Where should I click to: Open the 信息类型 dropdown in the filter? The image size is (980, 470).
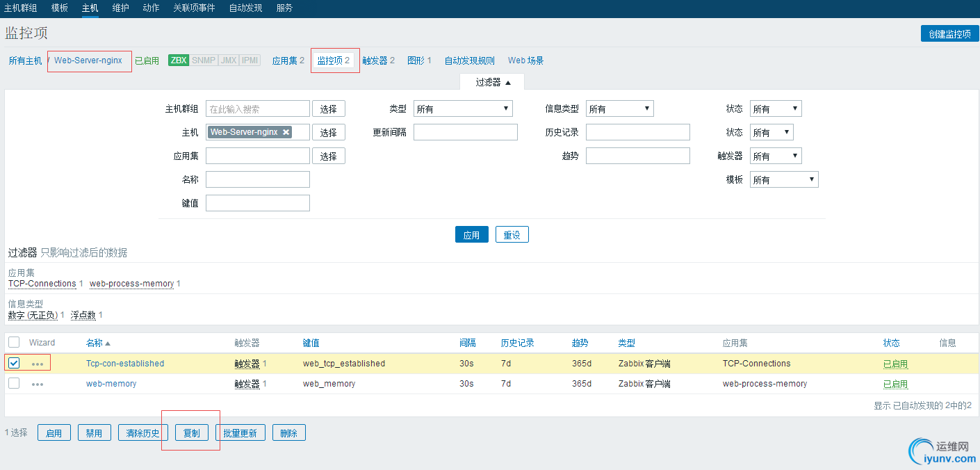click(x=619, y=108)
